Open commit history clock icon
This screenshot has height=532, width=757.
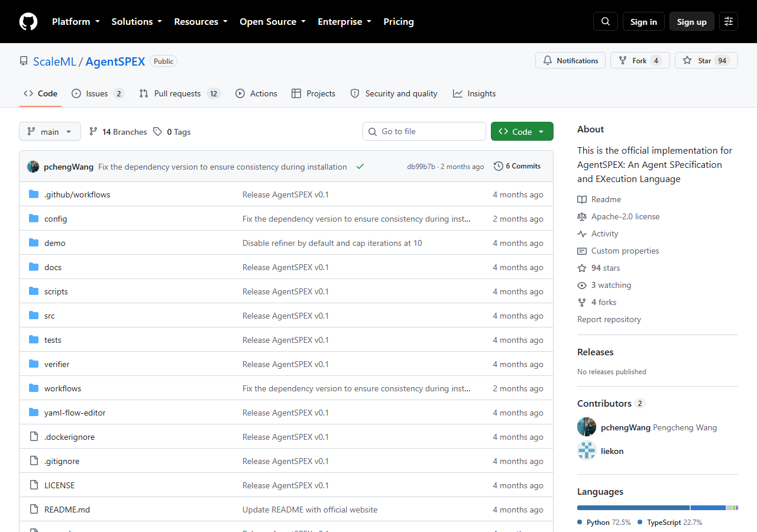coord(499,166)
